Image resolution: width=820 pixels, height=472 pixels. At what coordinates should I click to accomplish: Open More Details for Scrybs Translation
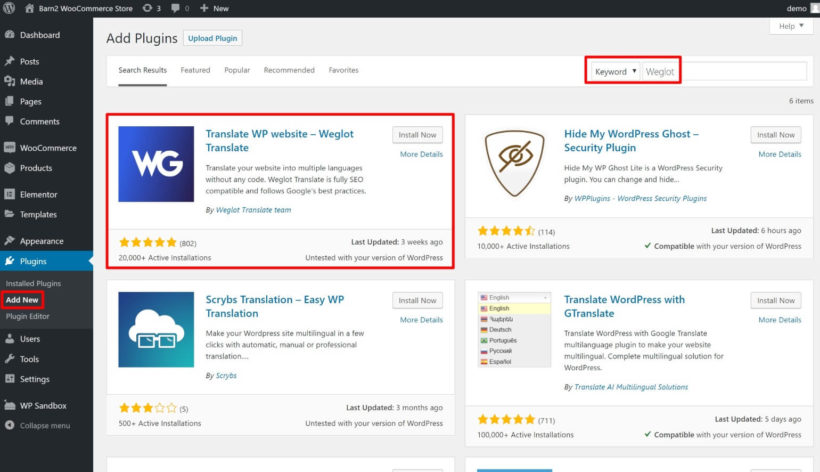click(422, 320)
